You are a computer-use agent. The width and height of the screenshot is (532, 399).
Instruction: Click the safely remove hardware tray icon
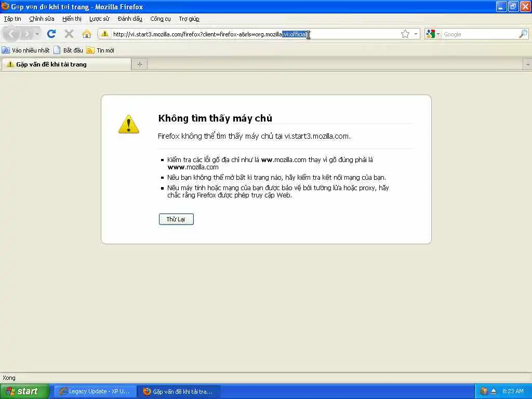coord(494,391)
